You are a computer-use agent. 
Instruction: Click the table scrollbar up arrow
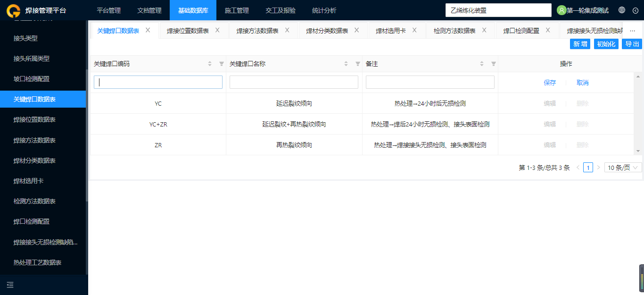[638, 76]
